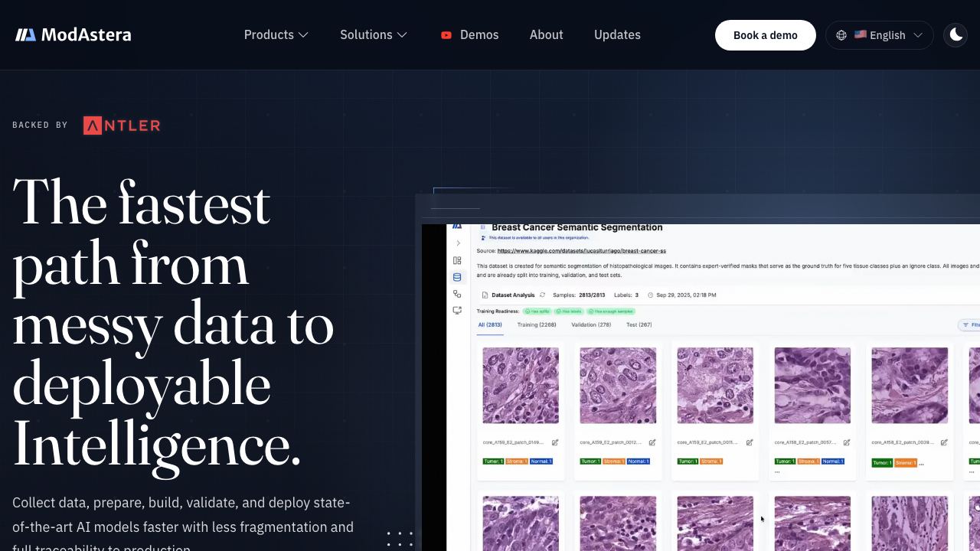This screenshot has height=551, width=980.
Task: Open the English language dropdown
Action: pos(880,35)
